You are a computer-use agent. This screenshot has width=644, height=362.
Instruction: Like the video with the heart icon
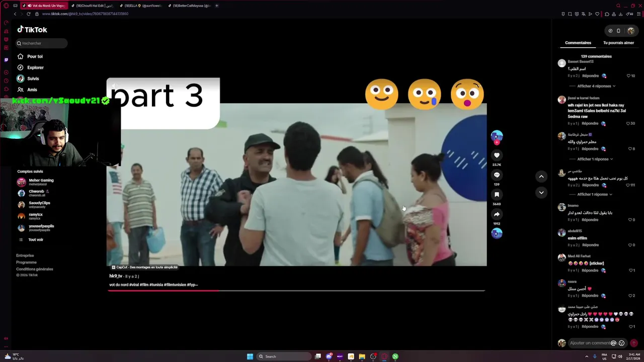pos(497,155)
